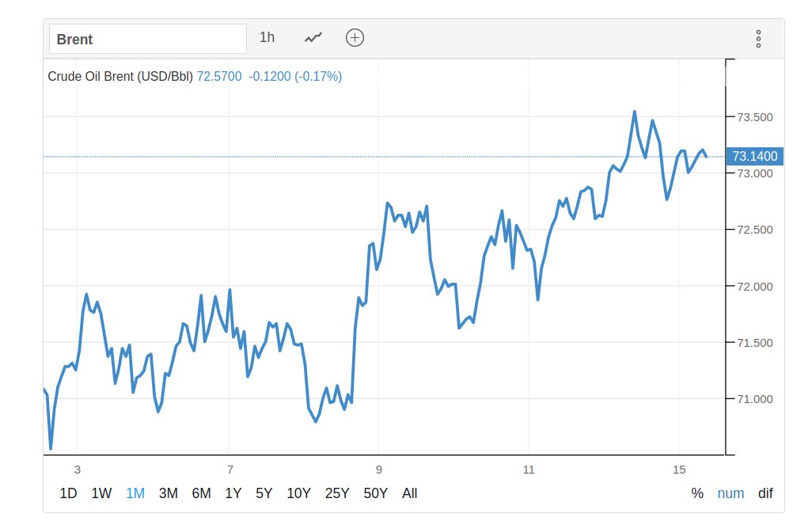Show the 1Y time range

[x=233, y=493]
